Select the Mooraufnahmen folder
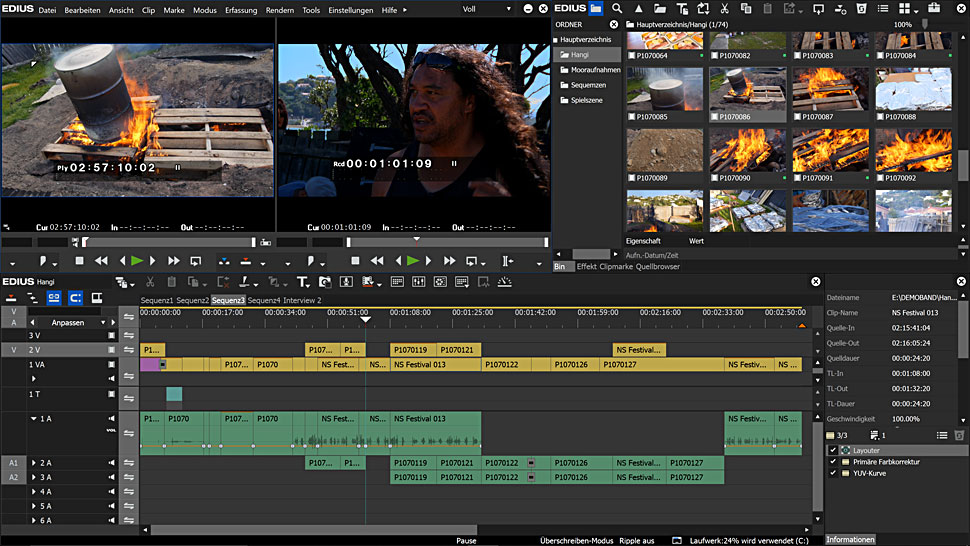The image size is (970, 546). click(x=595, y=70)
